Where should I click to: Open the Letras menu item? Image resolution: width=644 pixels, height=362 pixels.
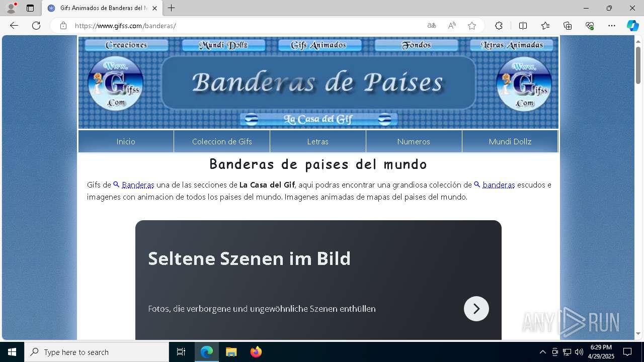(x=318, y=141)
